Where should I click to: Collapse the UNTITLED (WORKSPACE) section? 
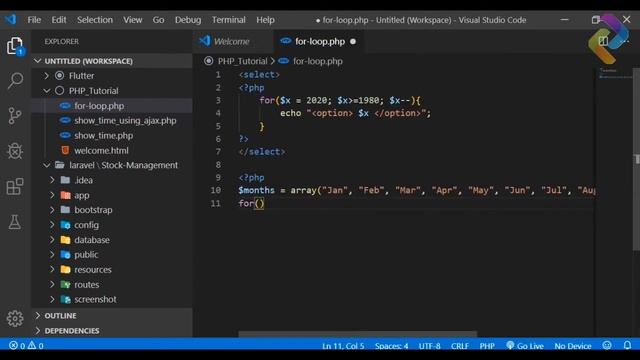click(38, 61)
